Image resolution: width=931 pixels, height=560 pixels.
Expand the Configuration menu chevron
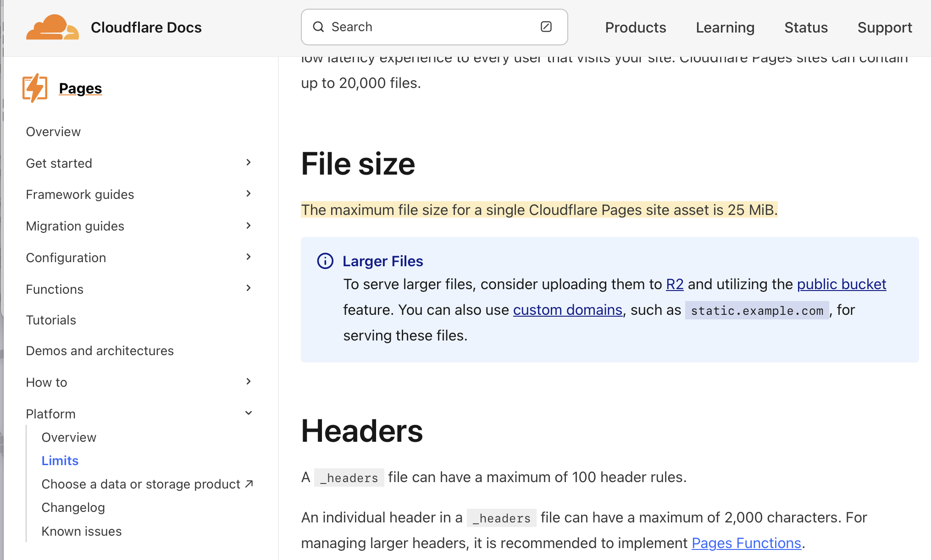pos(248,257)
